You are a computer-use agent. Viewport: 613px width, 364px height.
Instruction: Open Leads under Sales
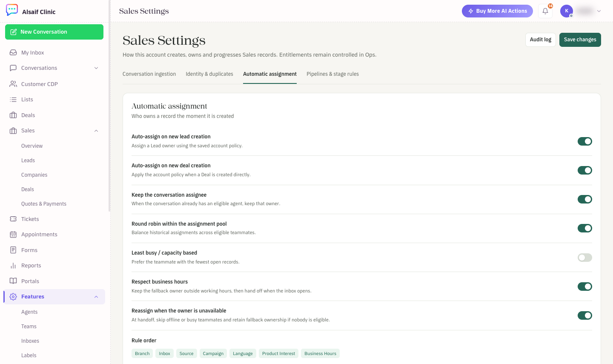(28, 161)
